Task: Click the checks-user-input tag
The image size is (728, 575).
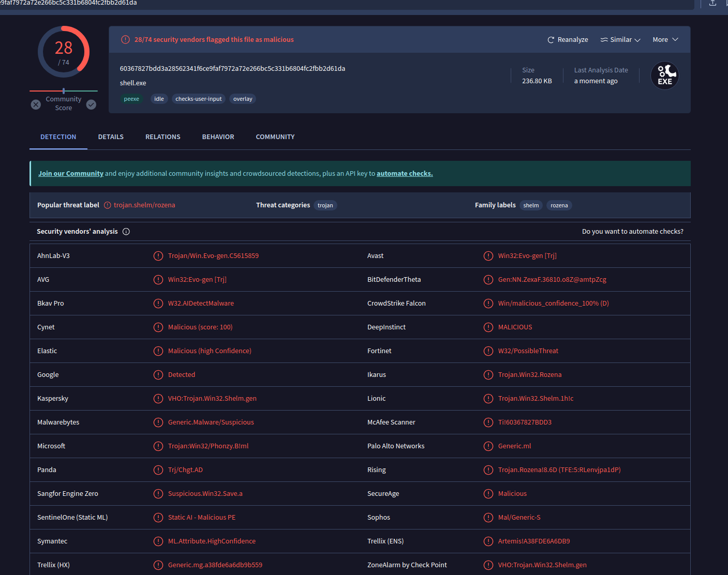Action: tap(198, 99)
